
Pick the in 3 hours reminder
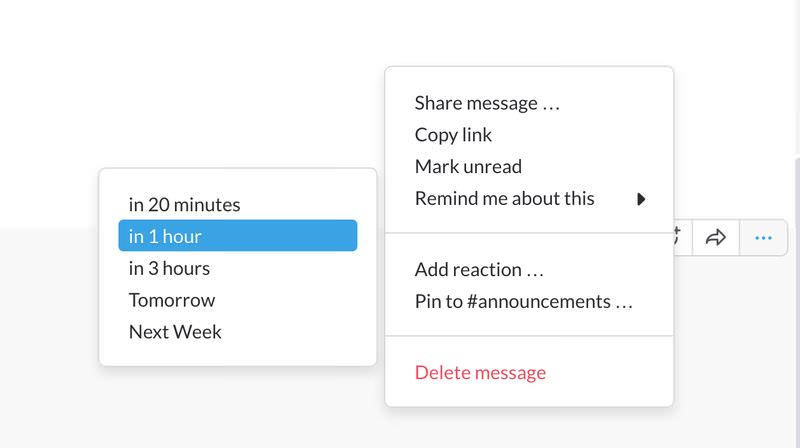[x=169, y=269]
